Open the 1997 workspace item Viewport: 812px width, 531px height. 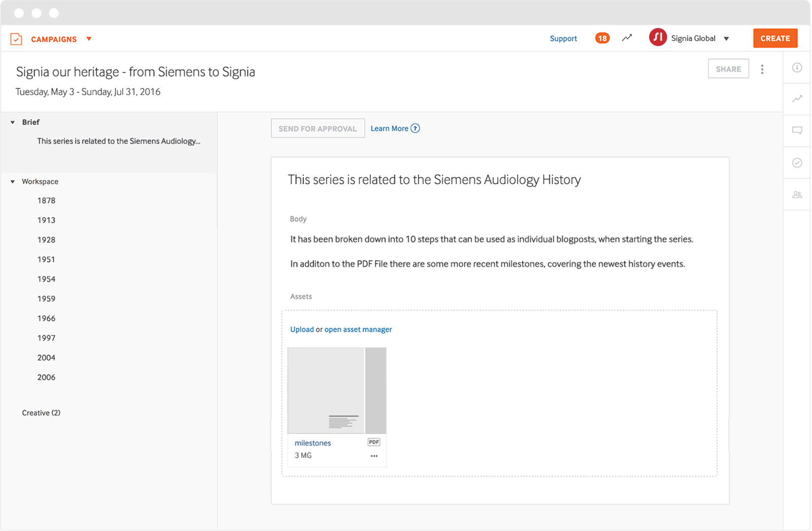46,338
